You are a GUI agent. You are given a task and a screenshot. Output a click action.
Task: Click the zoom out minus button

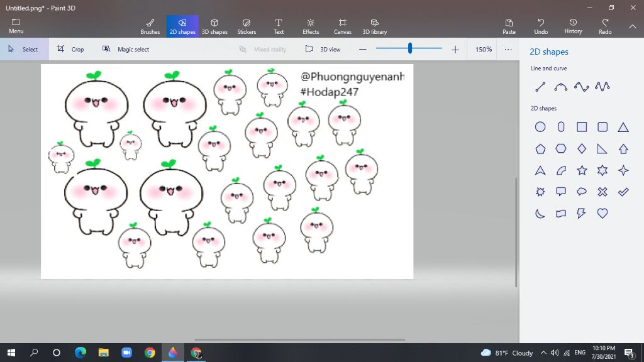362,49
